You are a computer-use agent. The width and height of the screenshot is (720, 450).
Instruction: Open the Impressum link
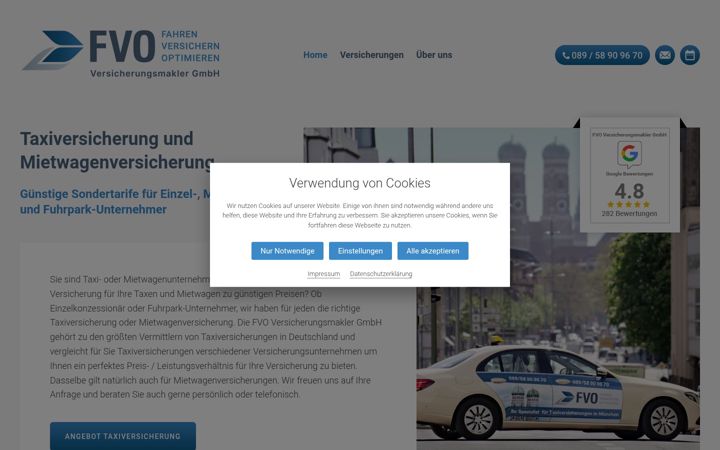324,274
